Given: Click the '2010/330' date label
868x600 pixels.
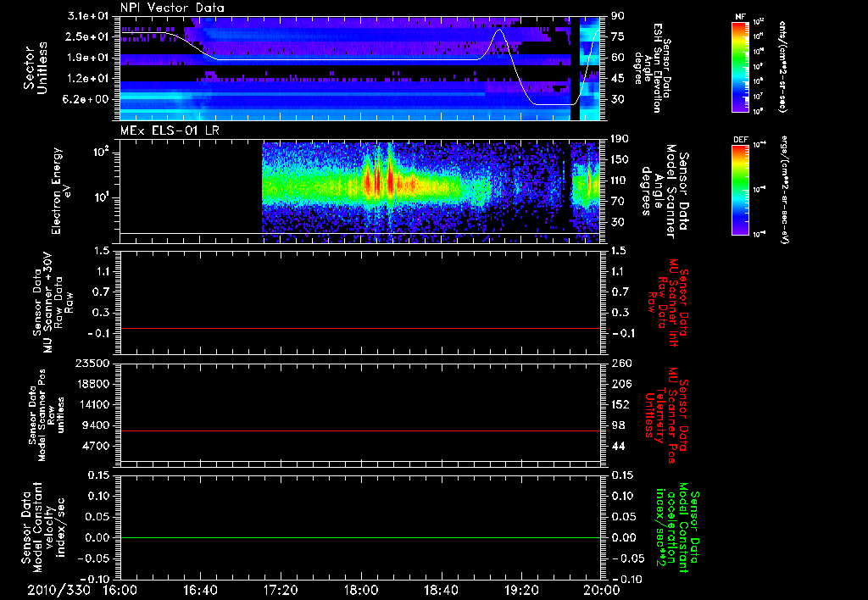Looking at the screenshot, I should 59,590.
